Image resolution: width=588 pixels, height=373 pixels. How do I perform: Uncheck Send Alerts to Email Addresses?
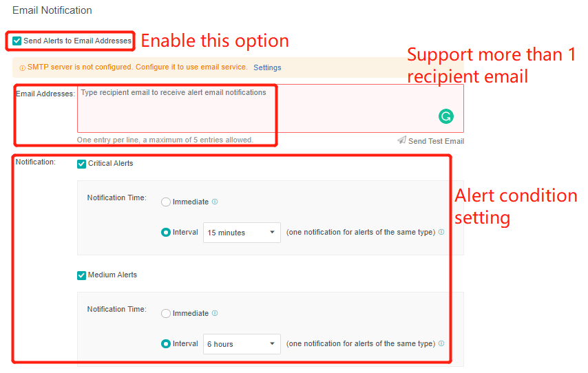point(17,41)
